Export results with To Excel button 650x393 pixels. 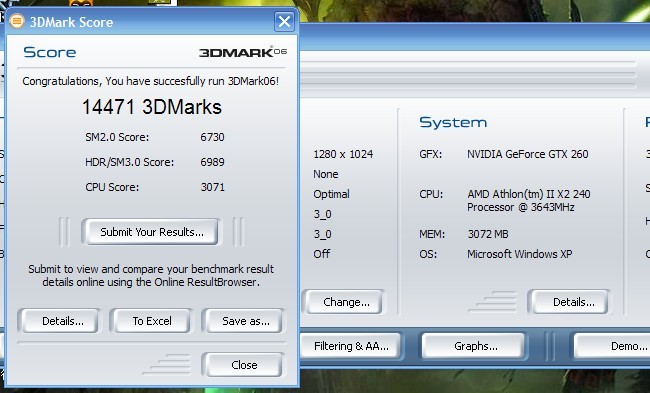152,321
